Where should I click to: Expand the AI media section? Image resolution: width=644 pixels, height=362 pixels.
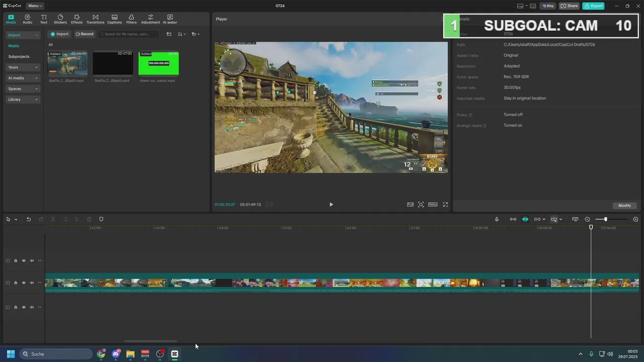pyautogui.click(x=23, y=78)
